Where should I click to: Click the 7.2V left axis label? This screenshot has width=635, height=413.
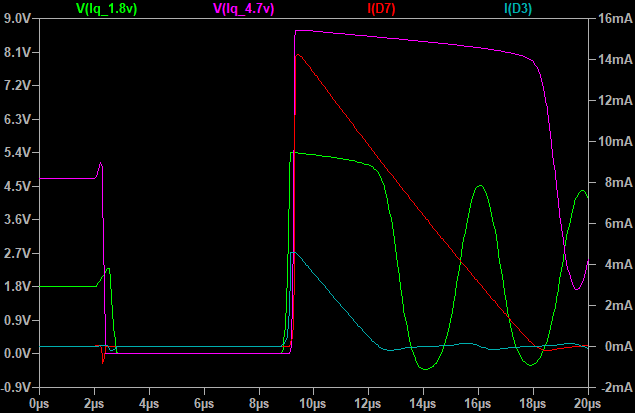(x=17, y=86)
